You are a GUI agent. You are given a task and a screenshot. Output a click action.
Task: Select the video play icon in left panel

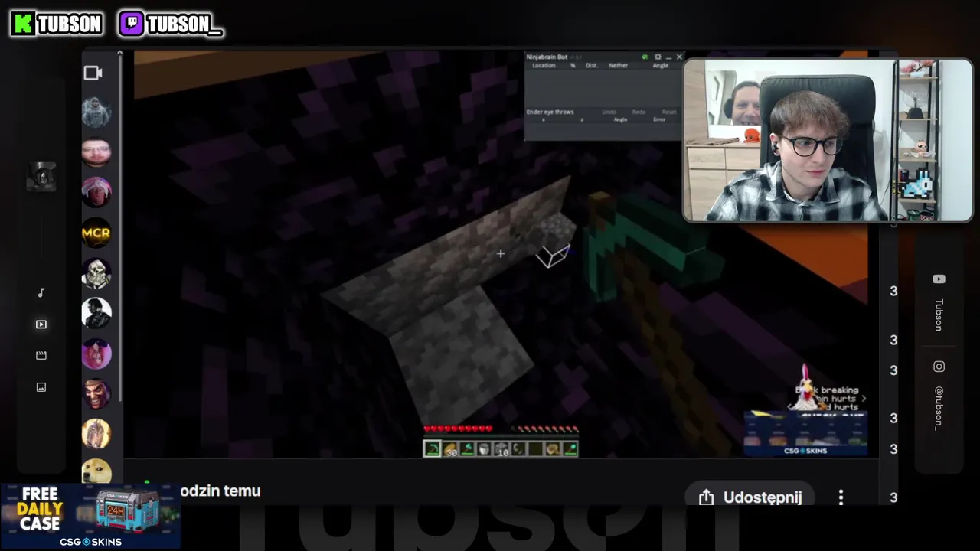click(41, 324)
